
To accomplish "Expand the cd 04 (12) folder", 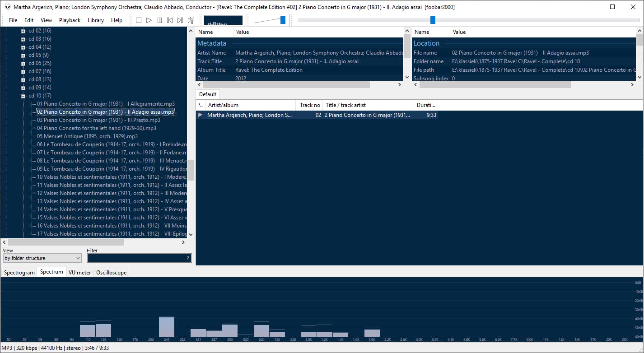I will (x=23, y=47).
